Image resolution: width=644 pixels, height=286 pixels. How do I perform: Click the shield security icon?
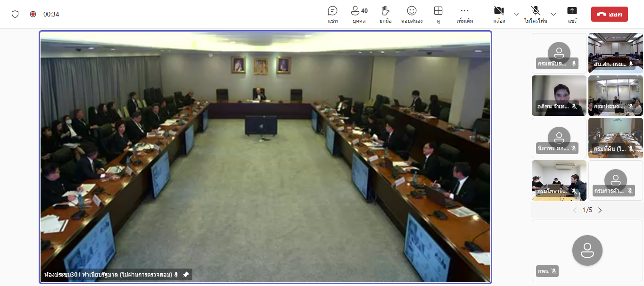pyautogui.click(x=15, y=14)
